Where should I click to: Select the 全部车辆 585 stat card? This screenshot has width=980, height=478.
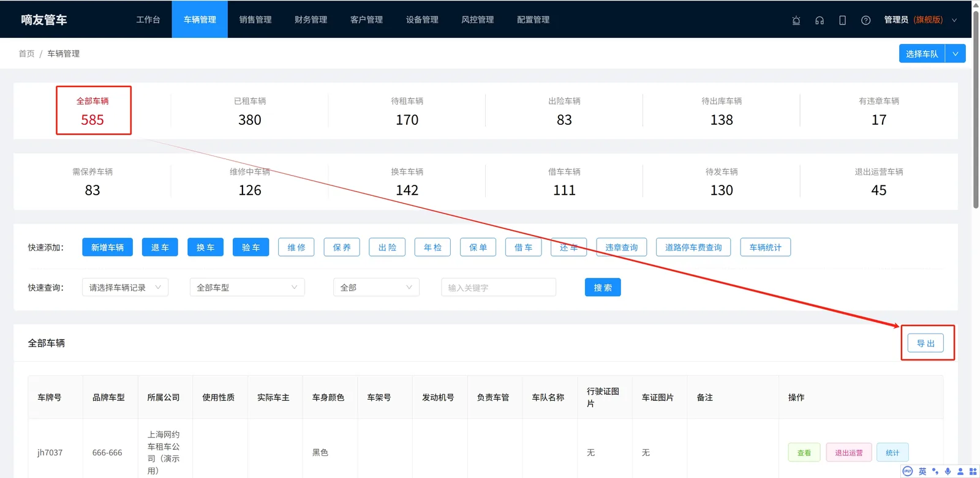coord(92,111)
